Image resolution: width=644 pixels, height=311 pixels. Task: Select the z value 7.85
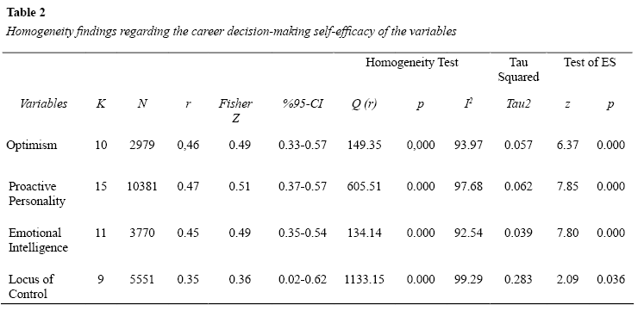tap(567, 186)
